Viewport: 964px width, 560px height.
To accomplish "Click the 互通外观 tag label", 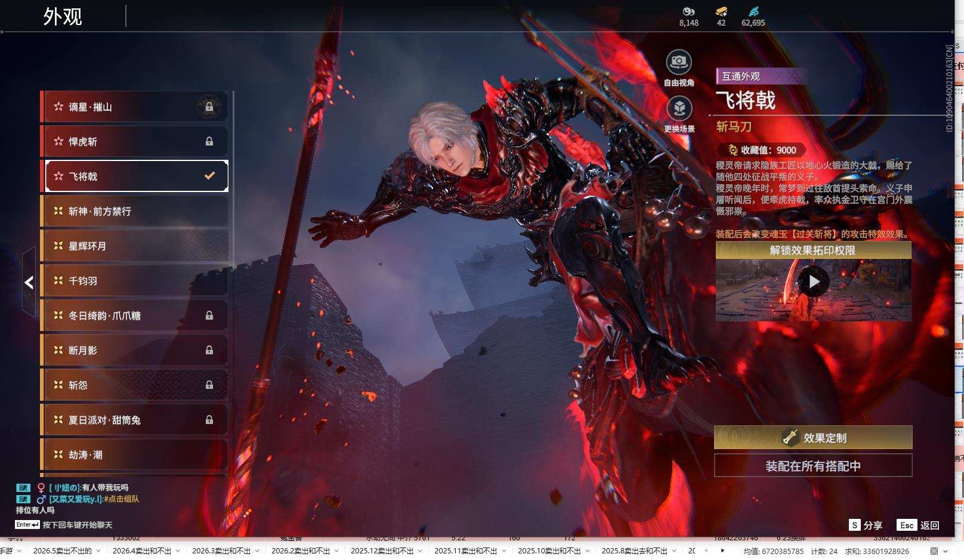I will click(x=741, y=76).
